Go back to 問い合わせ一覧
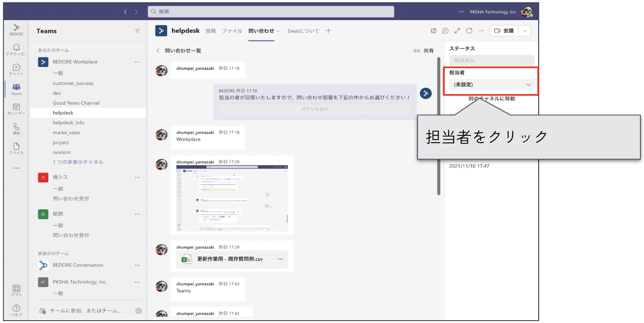644x323 pixels. click(179, 51)
